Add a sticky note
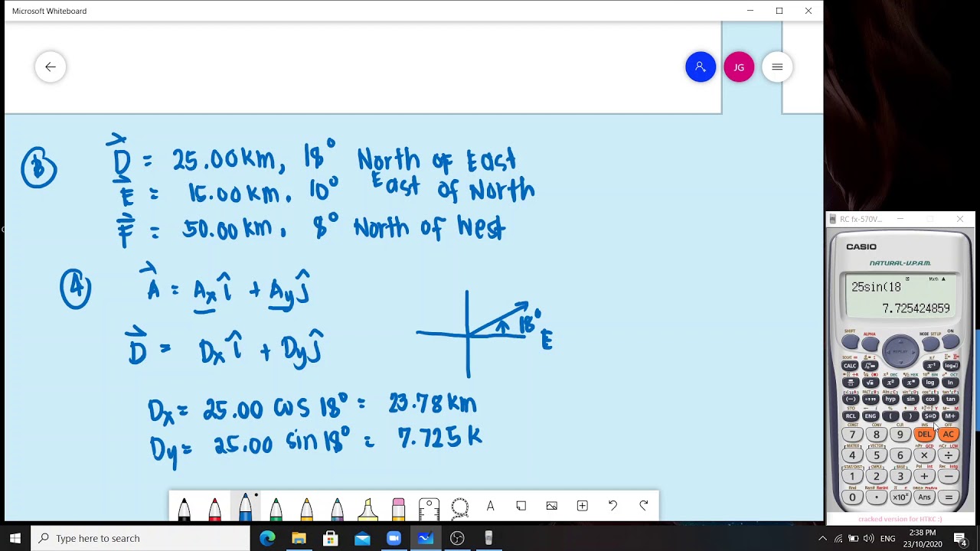The height and width of the screenshot is (551, 980). coord(521,506)
